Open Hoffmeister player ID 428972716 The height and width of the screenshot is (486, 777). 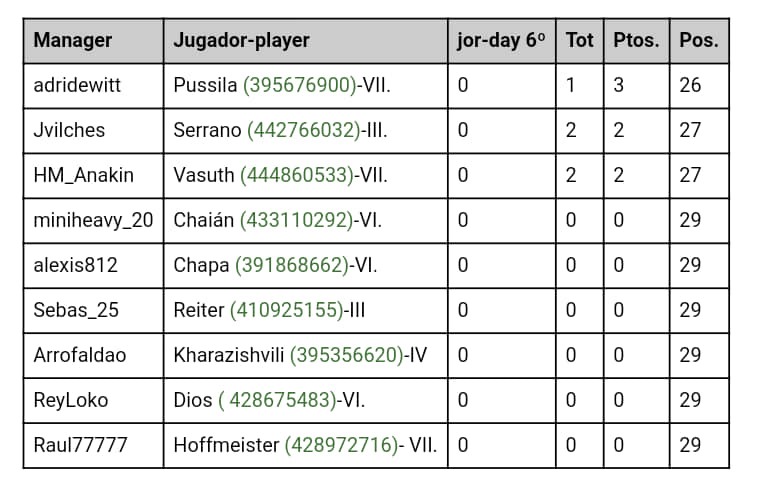341,445
